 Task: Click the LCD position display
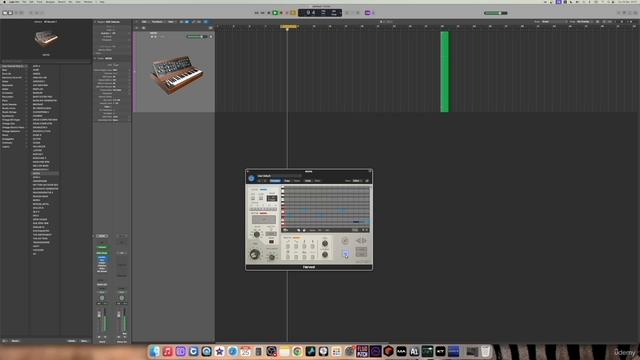tap(320, 13)
